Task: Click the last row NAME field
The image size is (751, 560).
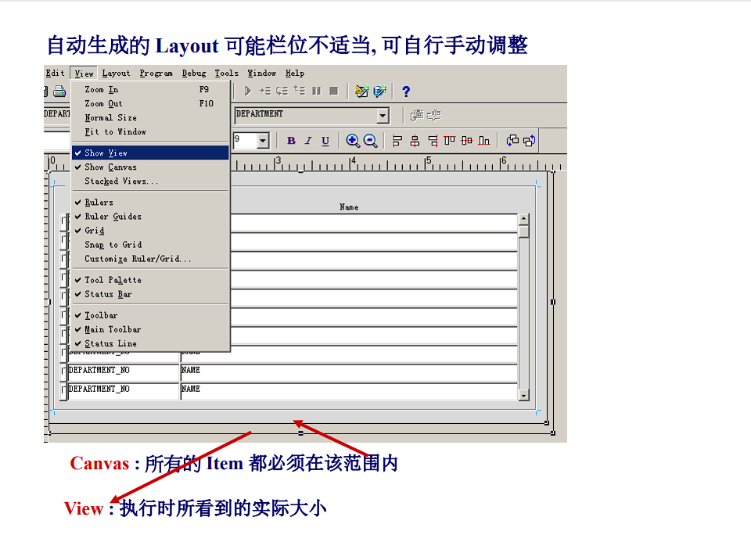Action: click(349, 391)
